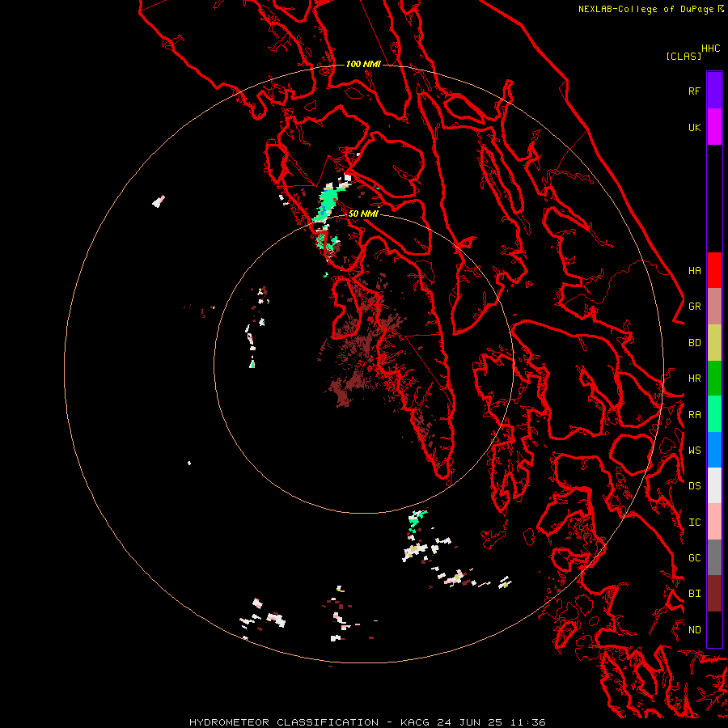Screen dimensions: 728x728
Task: Click the HA legend label
Action: (694, 271)
